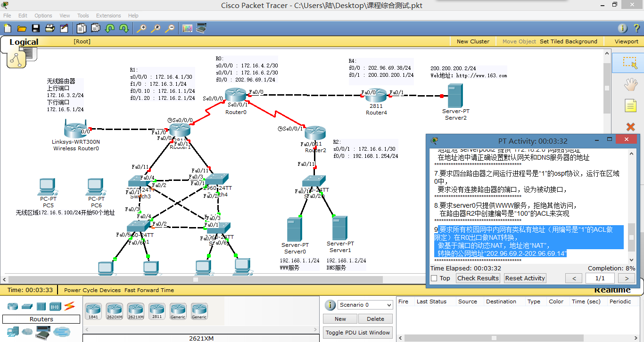Click the Check Results button
Image resolution: width=644 pixels, height=342 pixels.
[x=478, y=278]
